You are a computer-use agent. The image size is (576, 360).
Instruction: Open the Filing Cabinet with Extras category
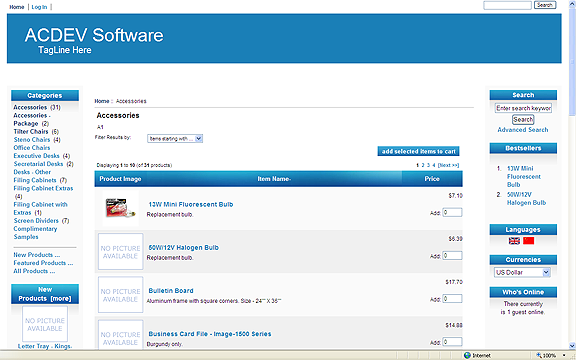point(40,208)
